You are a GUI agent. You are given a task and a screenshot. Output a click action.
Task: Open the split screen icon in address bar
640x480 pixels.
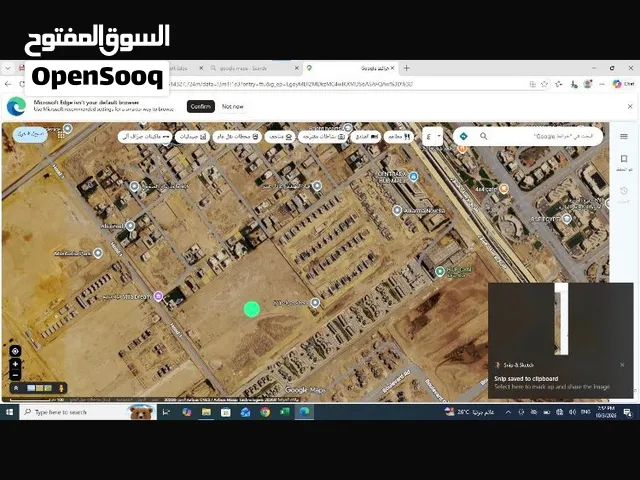click(533, 84)
